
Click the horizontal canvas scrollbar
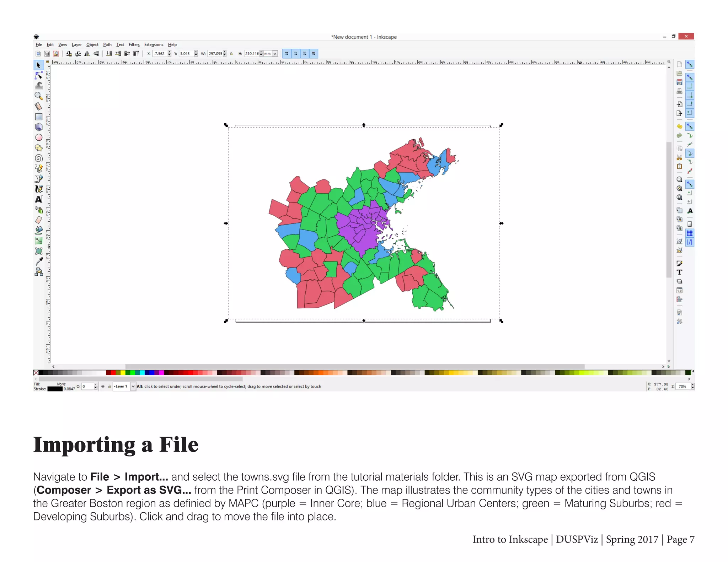355,367
